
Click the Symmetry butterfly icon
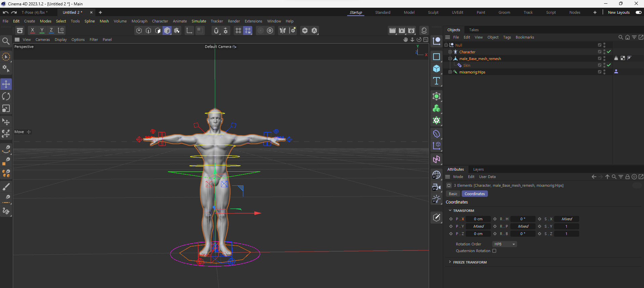coord(283,31)
